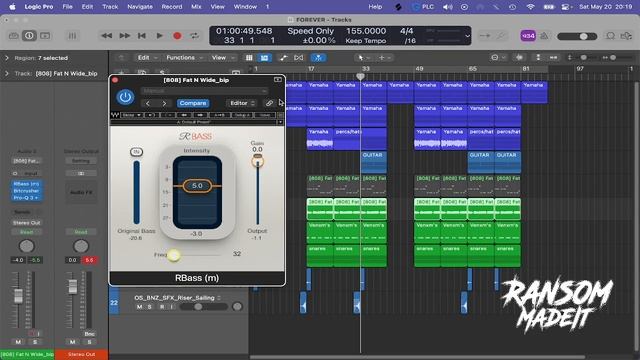
Task: Click horizontal auto zoom button
Action: pyautogui.click(x=553, y=58)
